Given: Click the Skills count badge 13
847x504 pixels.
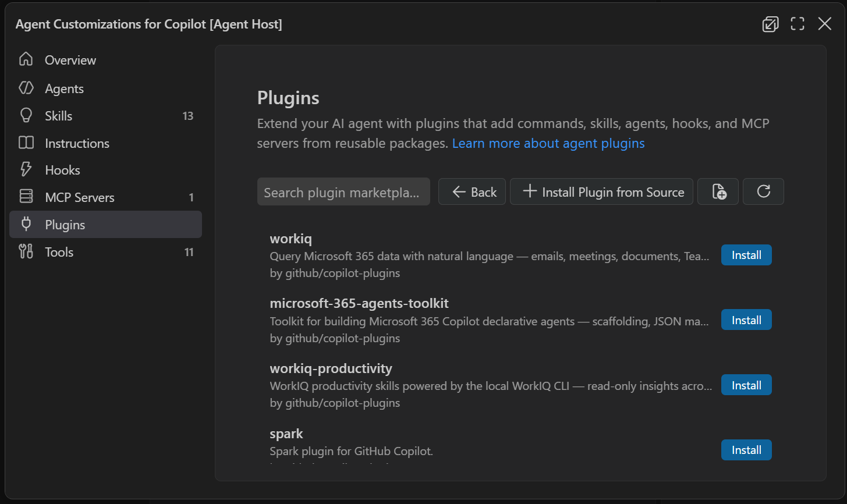Looking at the screenshot, I should pos(187,116).
